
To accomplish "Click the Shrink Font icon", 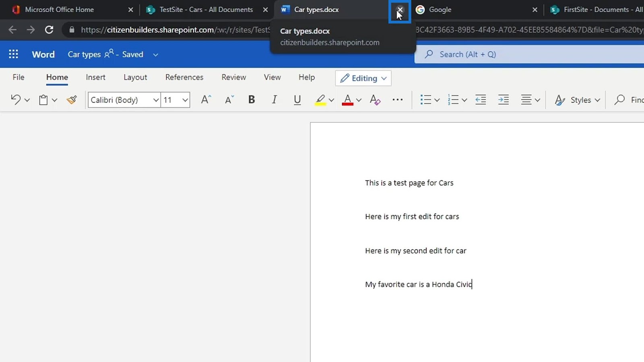I will [229, 100].
